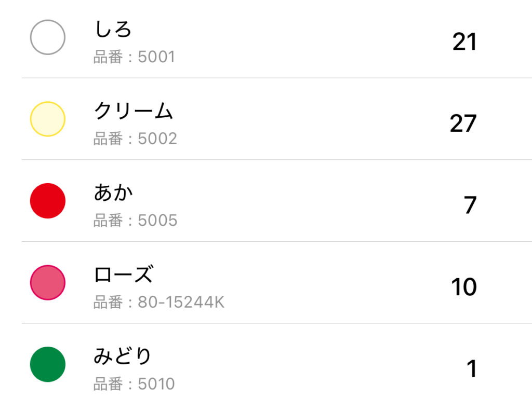Choose the みどり list entry
Viewport: 532px width, 398px height.
click(123, 356)
